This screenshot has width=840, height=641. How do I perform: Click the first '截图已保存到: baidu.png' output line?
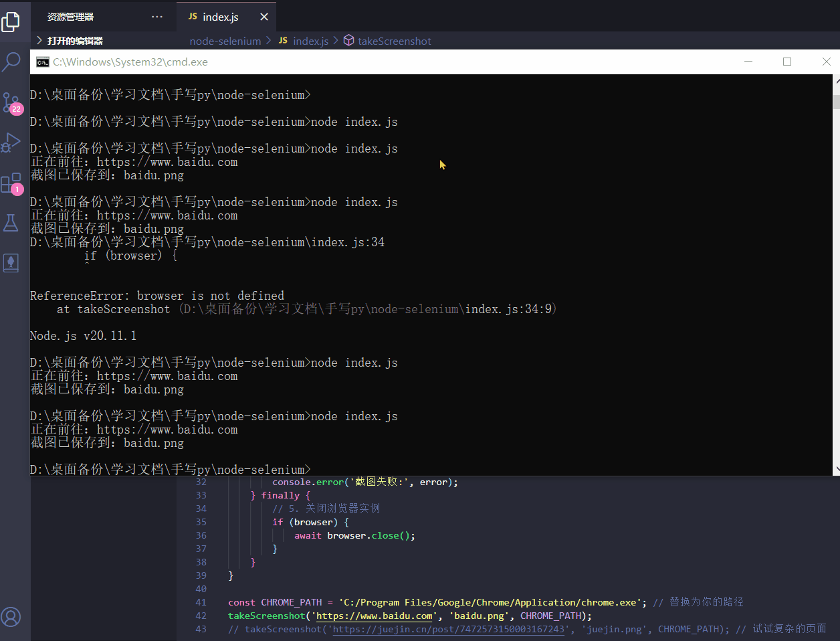(x=107, y=175)
